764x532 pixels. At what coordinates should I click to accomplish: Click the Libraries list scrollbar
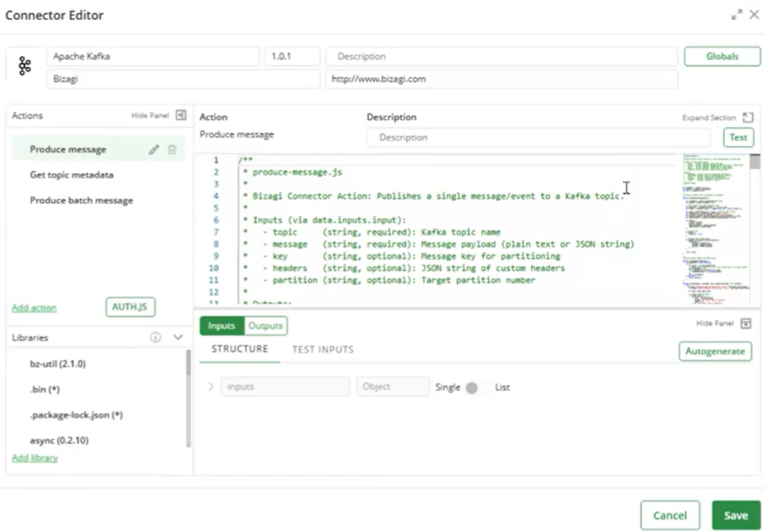click(188, 398)
